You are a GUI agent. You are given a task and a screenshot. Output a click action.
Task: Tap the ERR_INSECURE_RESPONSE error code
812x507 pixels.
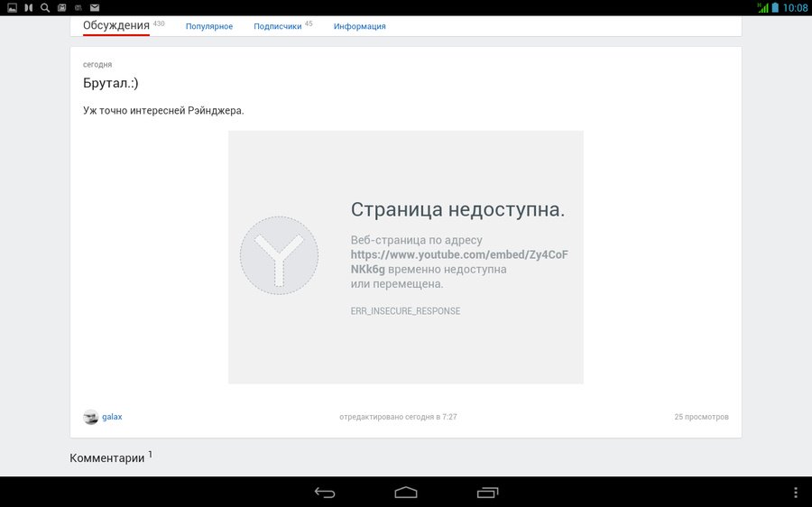[x=405, y=311]
